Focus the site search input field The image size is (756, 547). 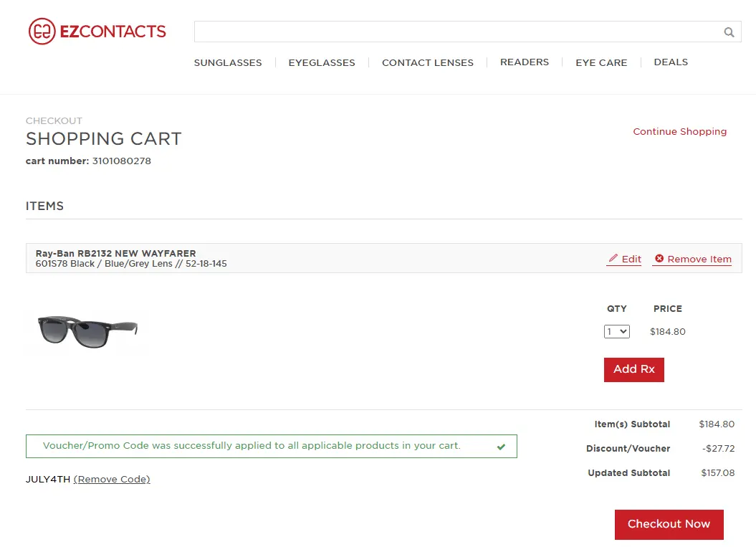459,32
